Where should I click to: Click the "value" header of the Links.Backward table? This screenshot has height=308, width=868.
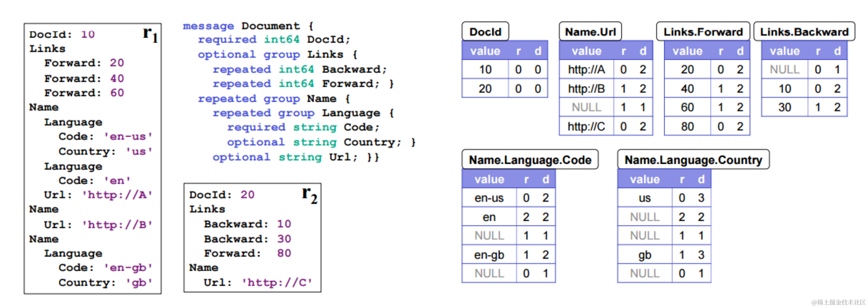coord(785,51)
